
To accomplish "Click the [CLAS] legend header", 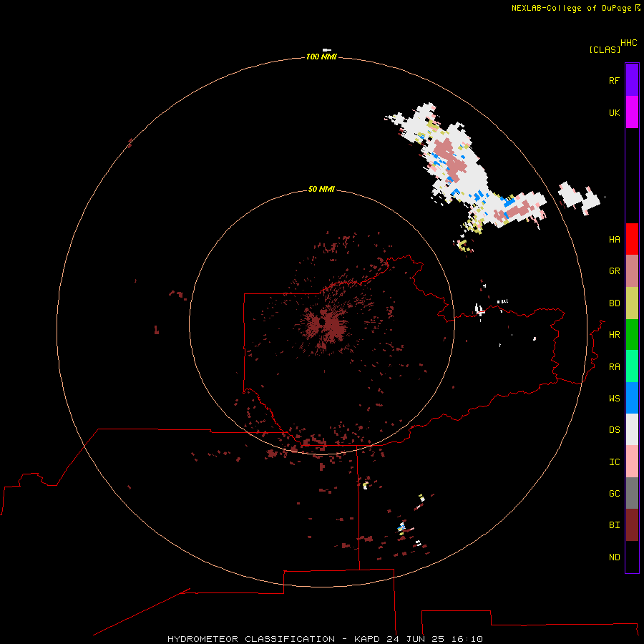I will pos(605,49).
